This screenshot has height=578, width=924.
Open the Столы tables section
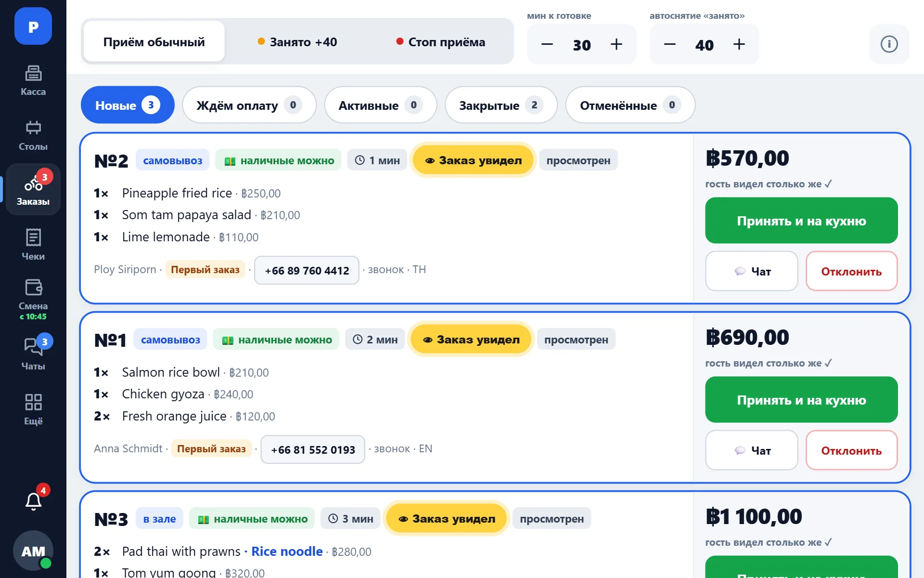pyautogui.click(x=33, y=135)
